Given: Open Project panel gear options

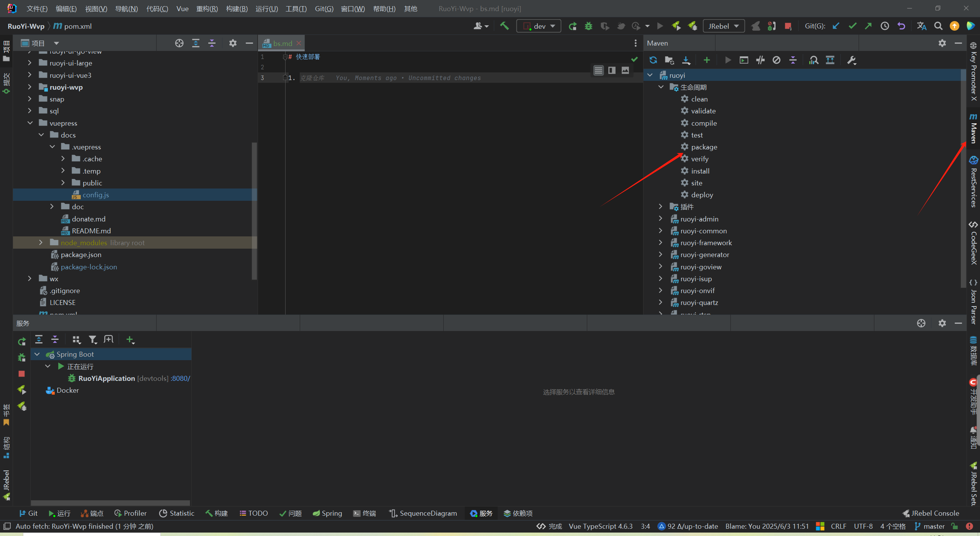Looking at the screenshot, I should coord(233,43).
